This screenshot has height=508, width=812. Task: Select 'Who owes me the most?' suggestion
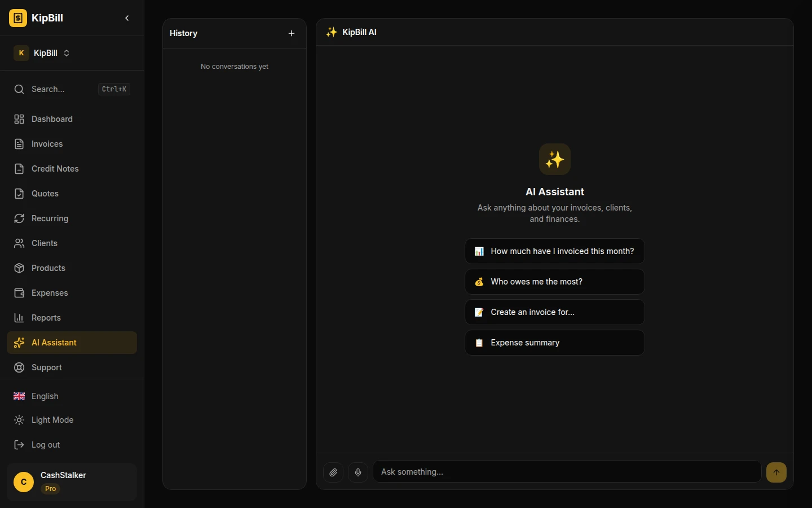554,282
